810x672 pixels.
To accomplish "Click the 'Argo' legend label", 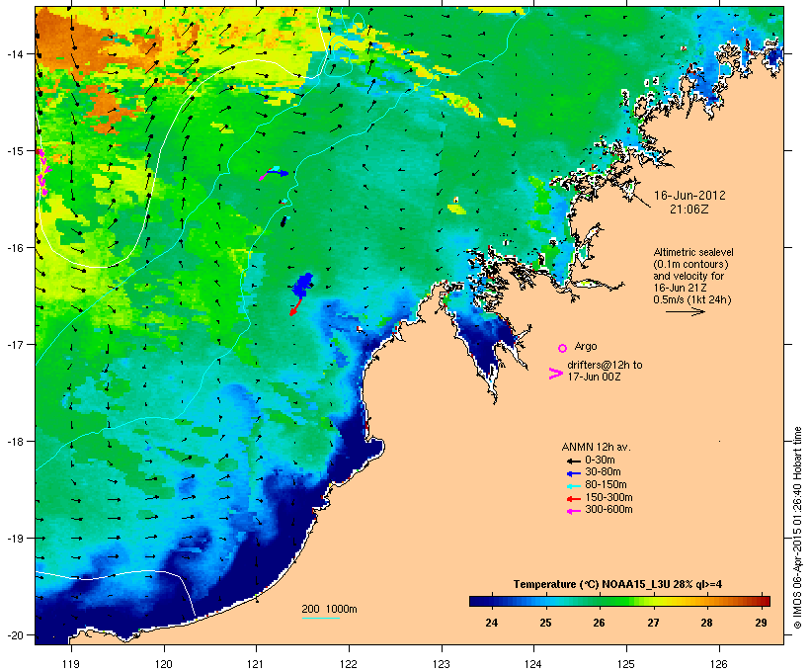I will pyautogui.click(x=586, y=346).
